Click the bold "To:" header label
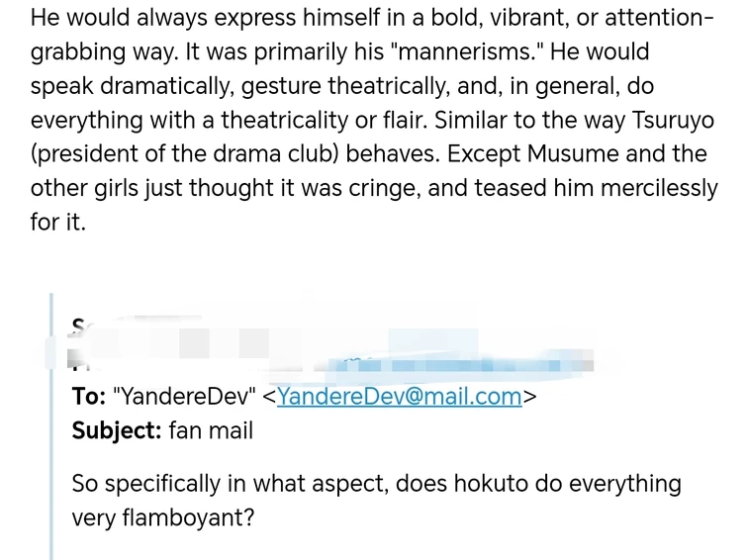Image resolution: width=747 pixels, height=560 pixels. [89, 397]
